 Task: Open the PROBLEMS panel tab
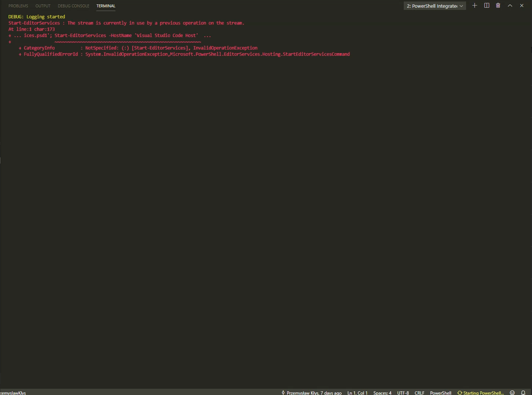click(18, 6)
